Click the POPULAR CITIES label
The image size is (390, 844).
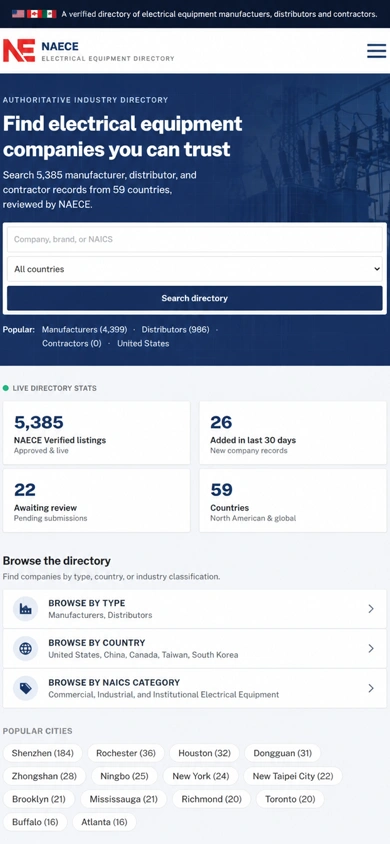[x=38, y=731]
